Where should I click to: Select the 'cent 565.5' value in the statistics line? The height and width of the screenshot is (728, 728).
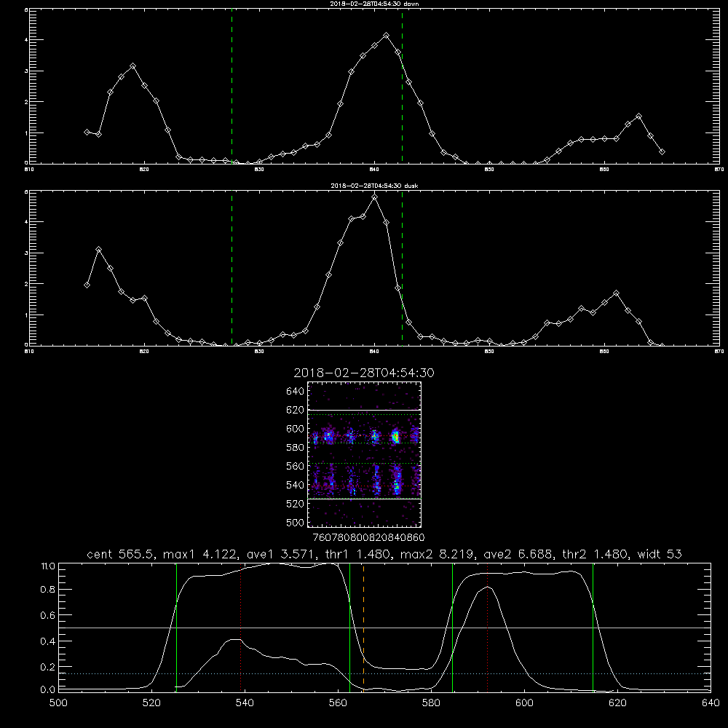[x=122, y=554]
